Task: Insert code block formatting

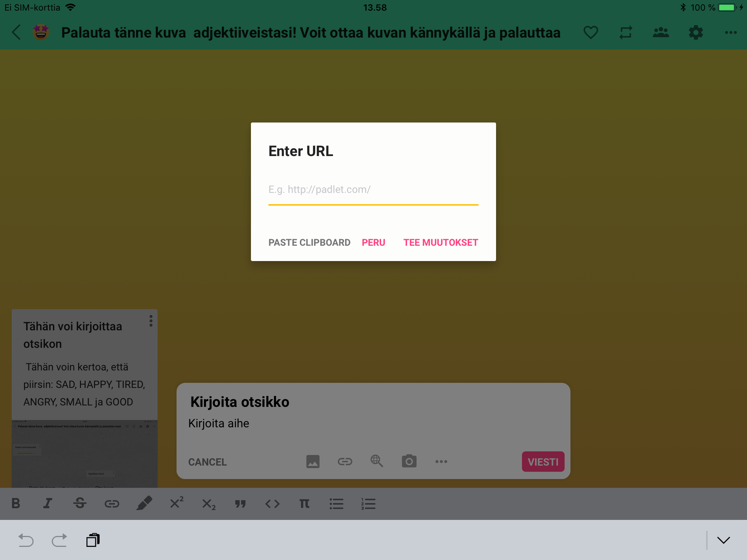Action: click(272, 503)
